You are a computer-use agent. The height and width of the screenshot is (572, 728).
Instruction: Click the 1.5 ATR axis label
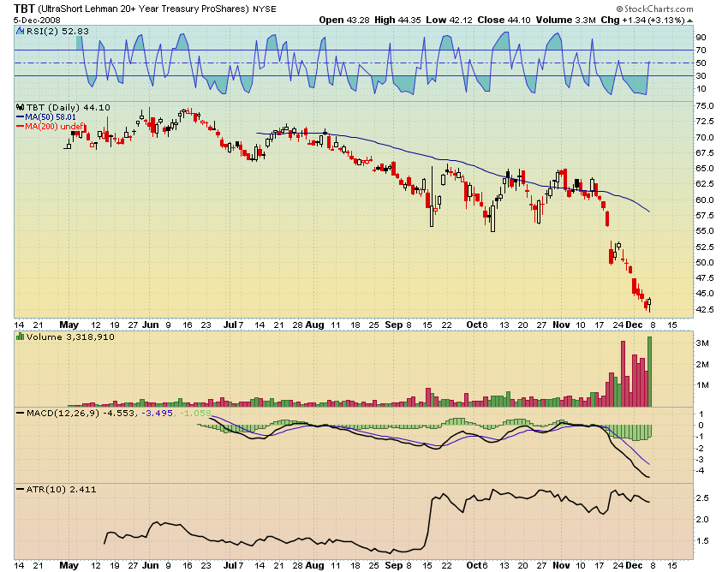702,541
